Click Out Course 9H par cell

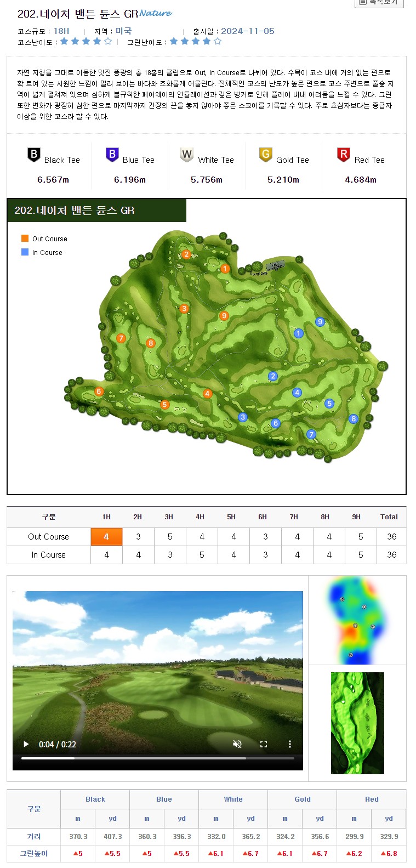point(360,537)
